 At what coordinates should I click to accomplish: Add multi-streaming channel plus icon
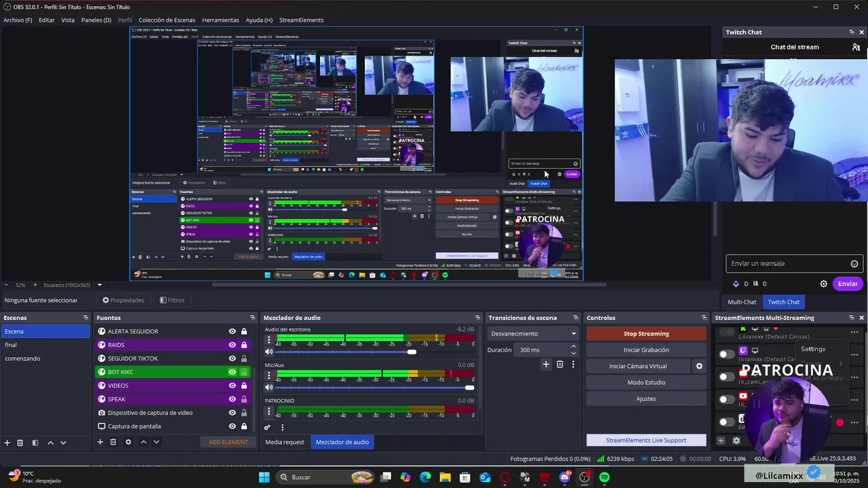(x=721, y=441)
